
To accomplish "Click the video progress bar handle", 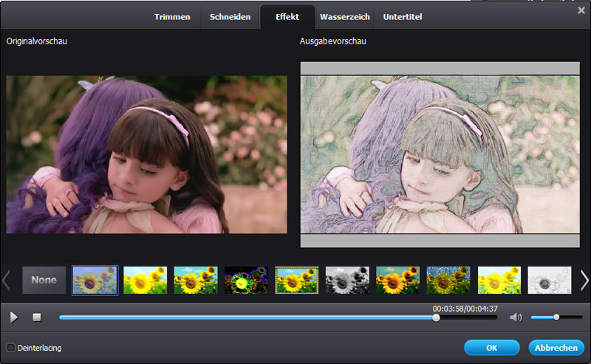I will click(x=436, y=317).
